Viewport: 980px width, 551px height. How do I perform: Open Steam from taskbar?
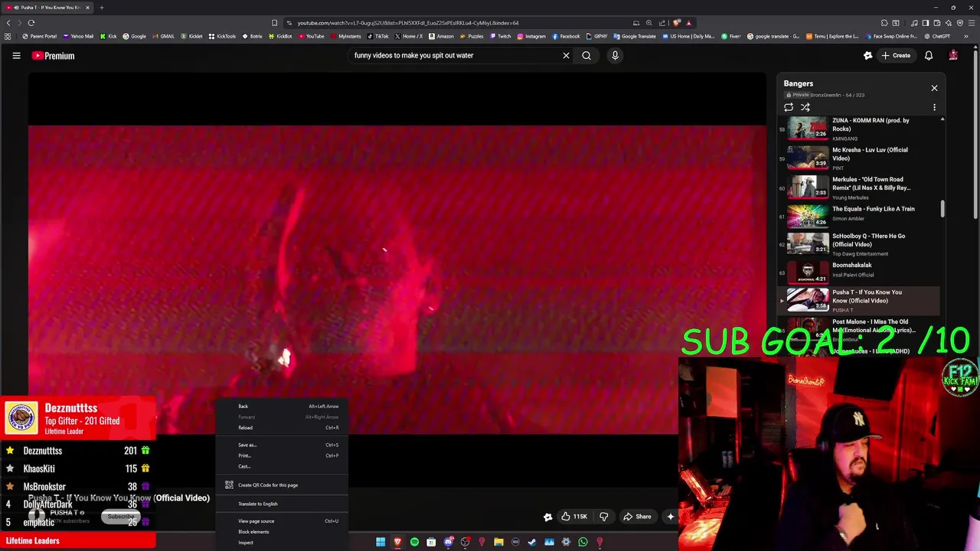532,543
